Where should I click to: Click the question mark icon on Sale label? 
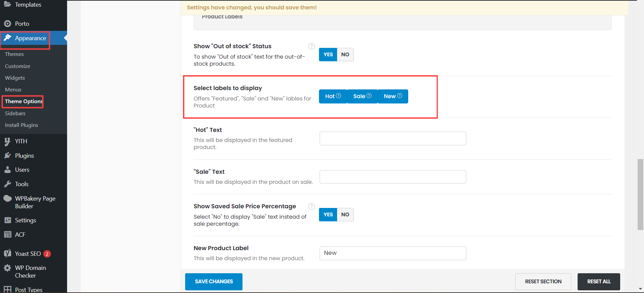[x=369, y=96]
